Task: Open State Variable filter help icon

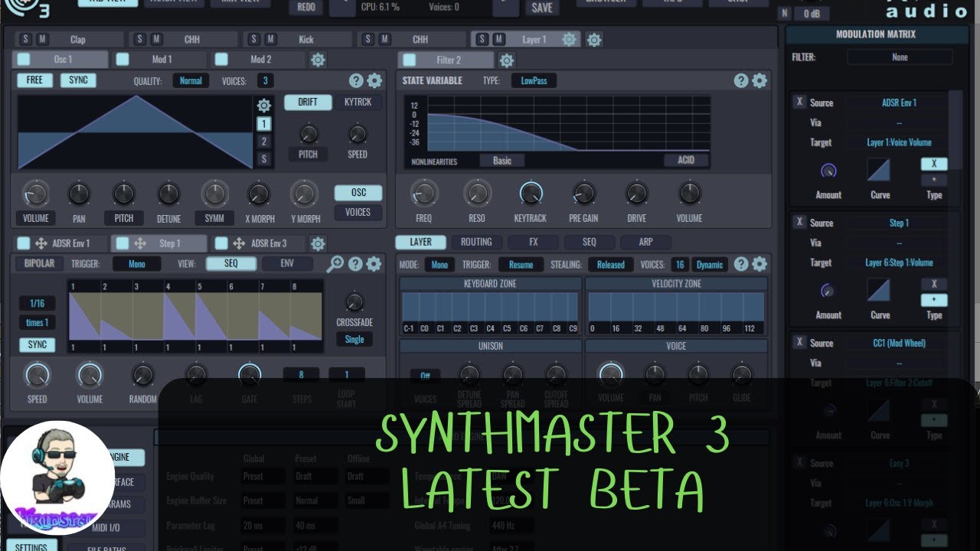Action: [x=741, y=81]
